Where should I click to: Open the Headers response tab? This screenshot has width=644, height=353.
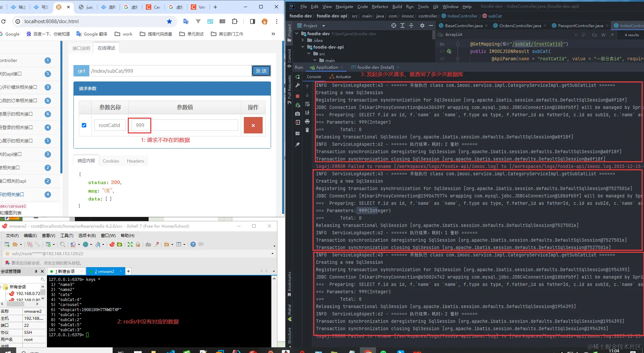tap(136, 161)
